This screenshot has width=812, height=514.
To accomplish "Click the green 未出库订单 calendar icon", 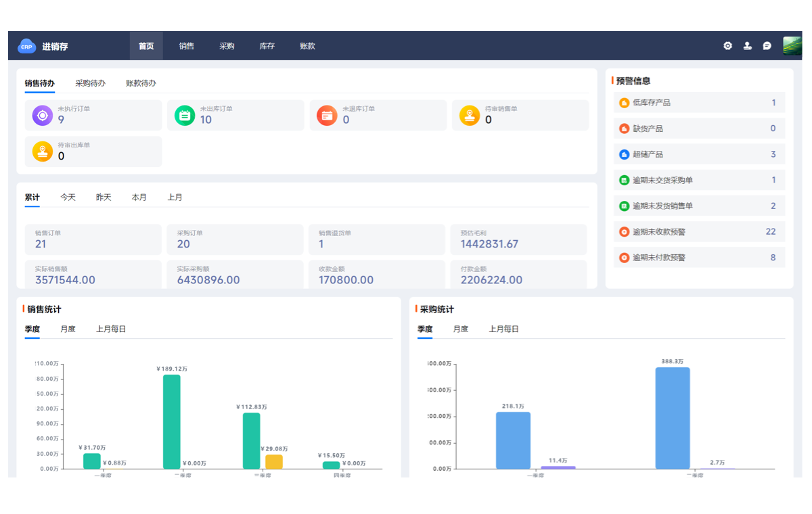I will 185,116.
